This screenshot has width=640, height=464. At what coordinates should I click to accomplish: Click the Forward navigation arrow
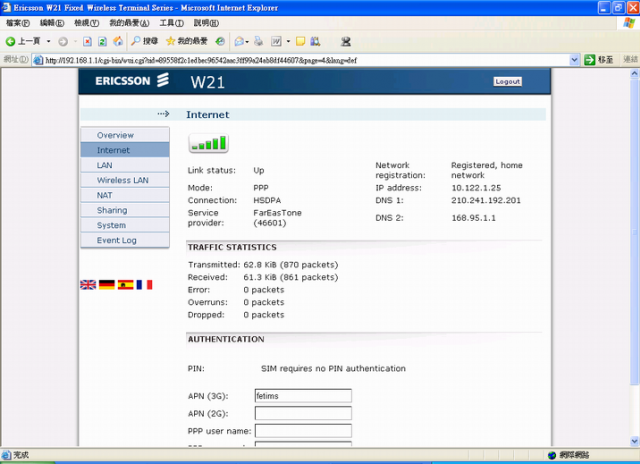pos(63,41)
